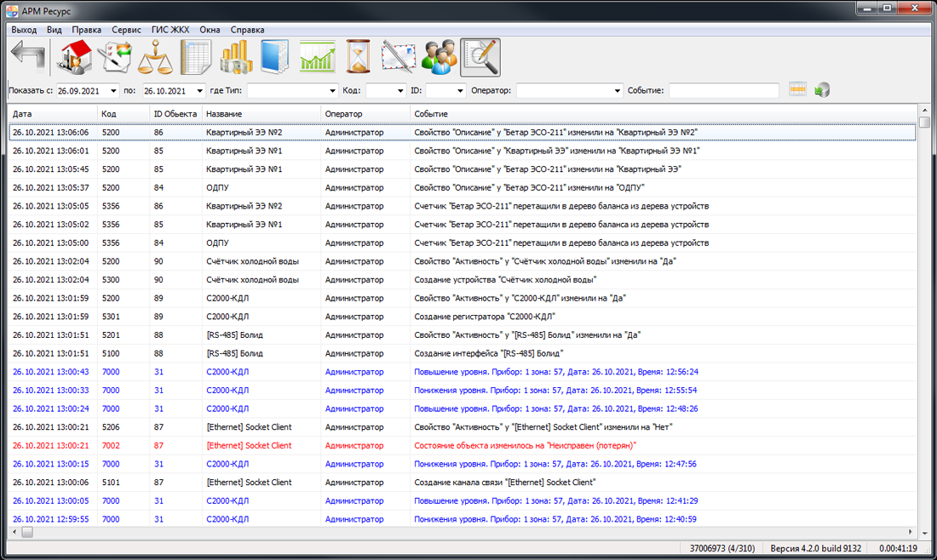937x560 pixels.
Task: Open the 'Оператор' filter dropdown
Action: [618, 91]
